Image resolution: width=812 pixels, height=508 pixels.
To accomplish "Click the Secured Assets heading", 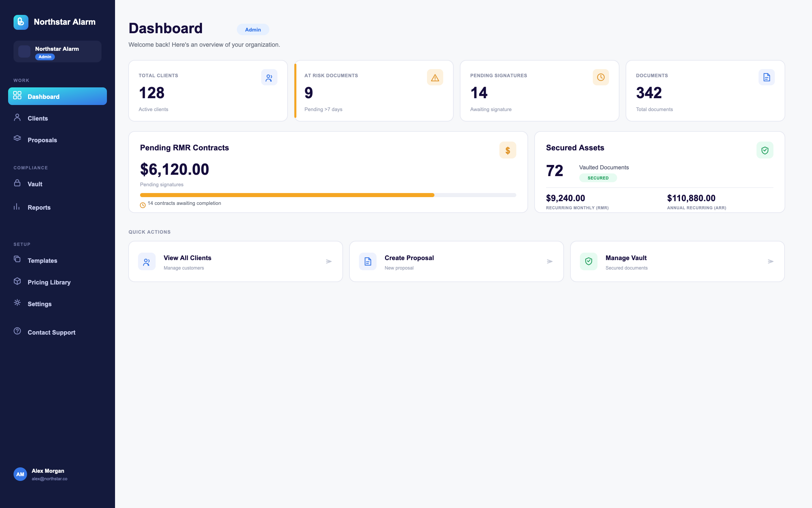I will 575,148.
